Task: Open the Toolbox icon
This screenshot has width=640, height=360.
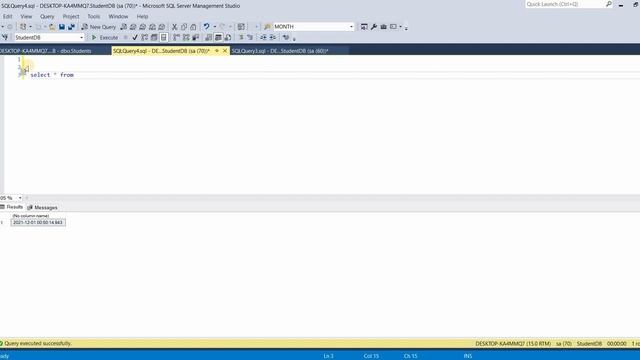Action: [x=384, y=27]
